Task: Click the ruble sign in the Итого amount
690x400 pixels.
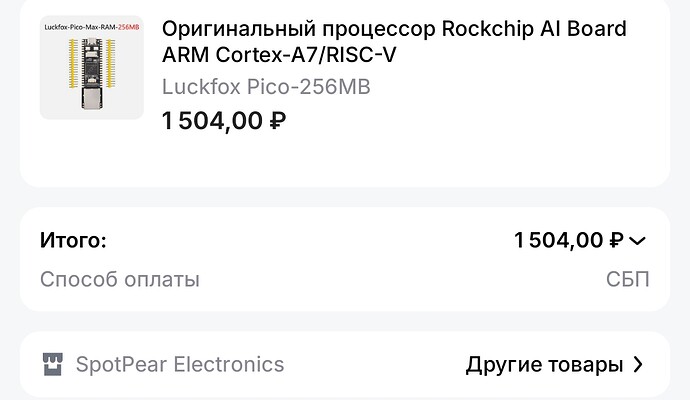Action: 617,240
